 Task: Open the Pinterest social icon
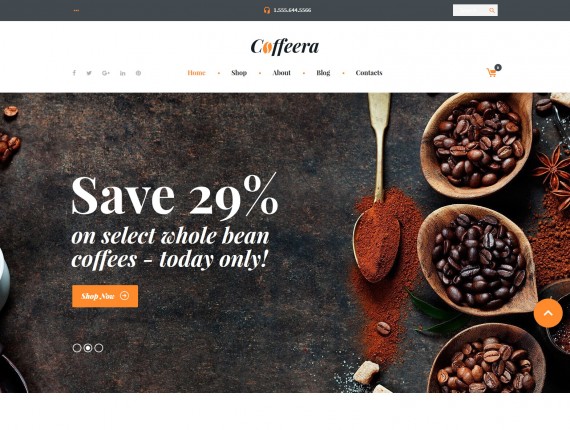click(x=139, y=73)
